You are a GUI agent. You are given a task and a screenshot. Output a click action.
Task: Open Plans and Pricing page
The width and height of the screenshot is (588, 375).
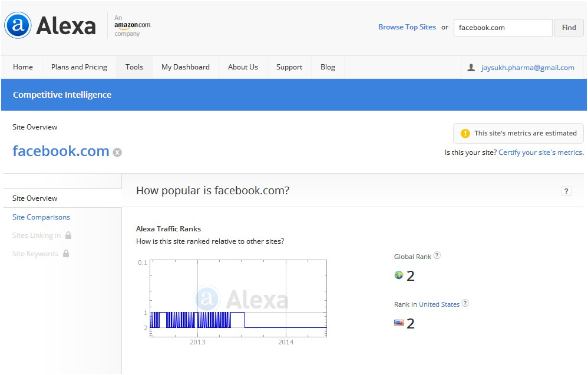79,67
